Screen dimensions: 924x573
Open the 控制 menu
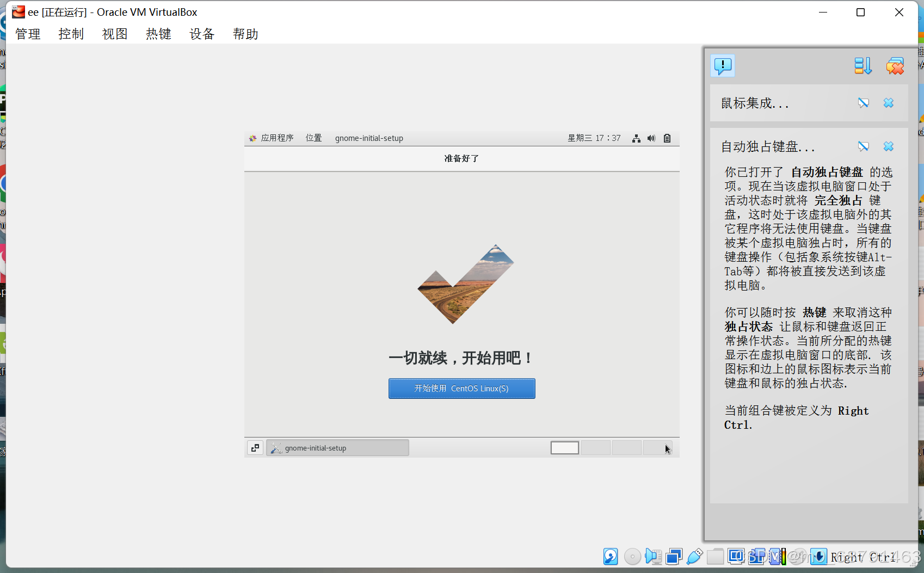coord(71,34)
